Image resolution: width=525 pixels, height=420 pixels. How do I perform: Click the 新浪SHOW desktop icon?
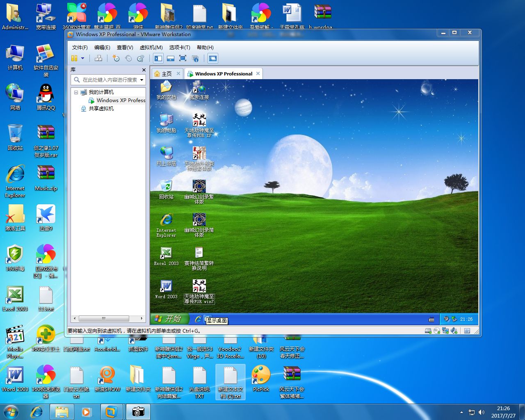click(x=107, y=378)
